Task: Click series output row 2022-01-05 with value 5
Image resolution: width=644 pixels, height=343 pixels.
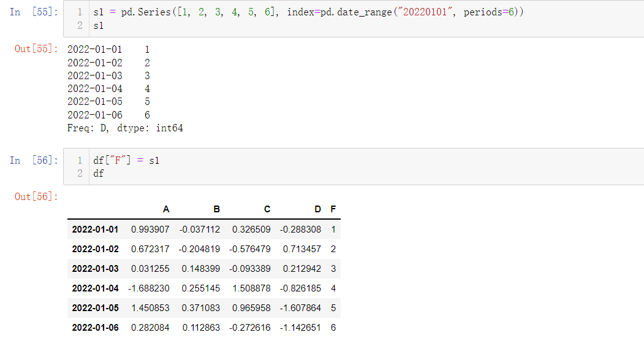Action: pos(108,102)
